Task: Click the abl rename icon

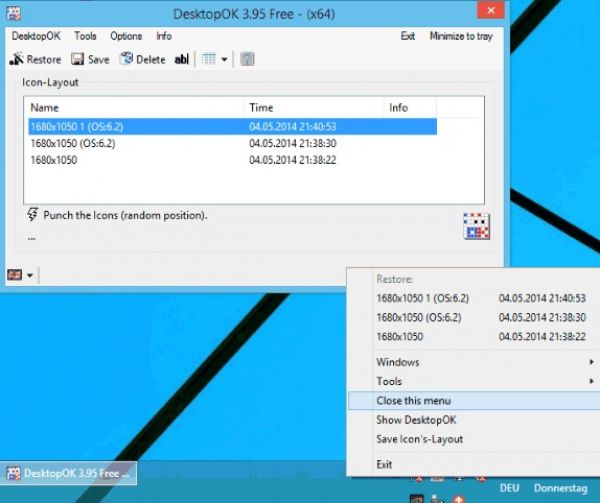Action: 182,60
